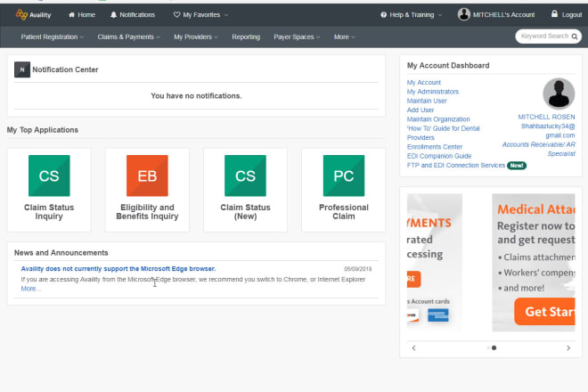Image resolution: width=588 pixels, height=392 pixels.
Task: Click the More... link under announcement
Action: 31,289
